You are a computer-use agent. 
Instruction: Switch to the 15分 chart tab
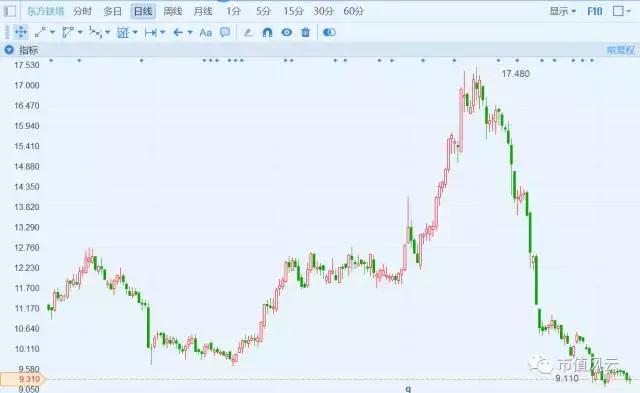[x=293, y=11]
